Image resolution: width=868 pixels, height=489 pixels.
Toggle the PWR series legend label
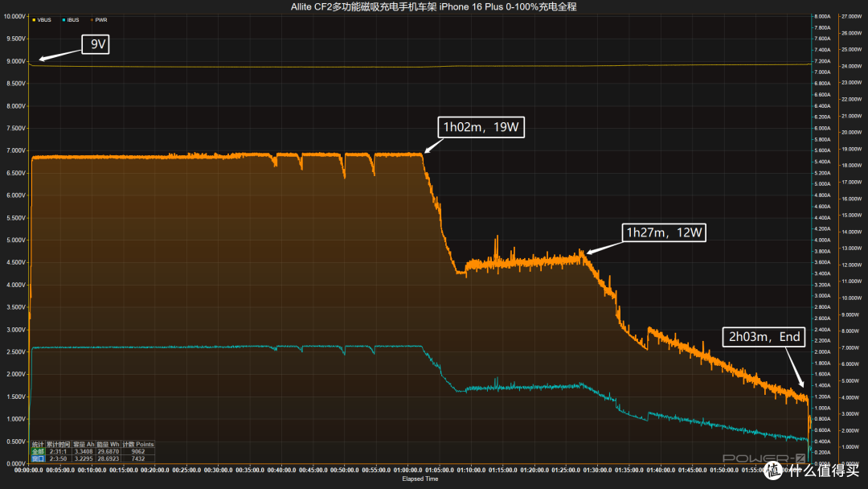(101, 20)
